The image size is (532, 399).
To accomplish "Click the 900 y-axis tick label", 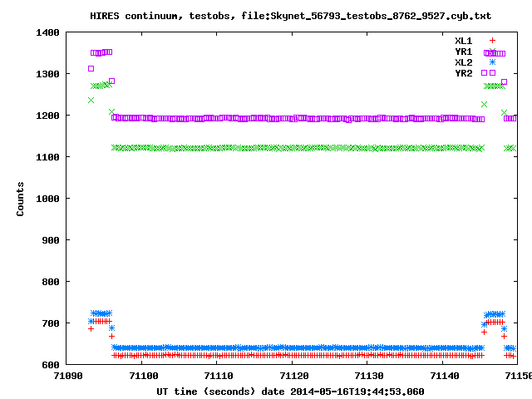I will [x=51, y=240].
